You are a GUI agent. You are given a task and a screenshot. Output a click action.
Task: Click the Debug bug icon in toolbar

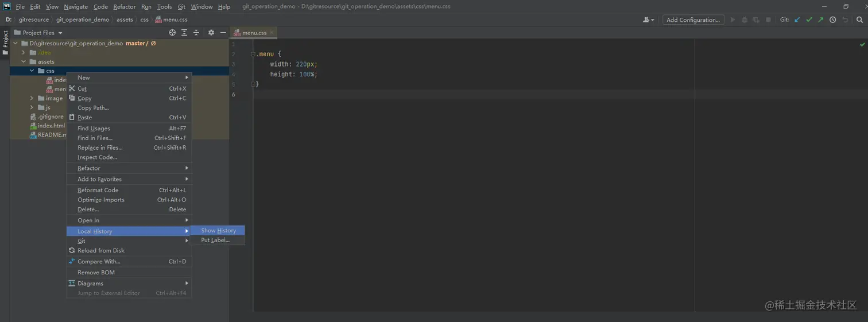[x=745, y=20]
